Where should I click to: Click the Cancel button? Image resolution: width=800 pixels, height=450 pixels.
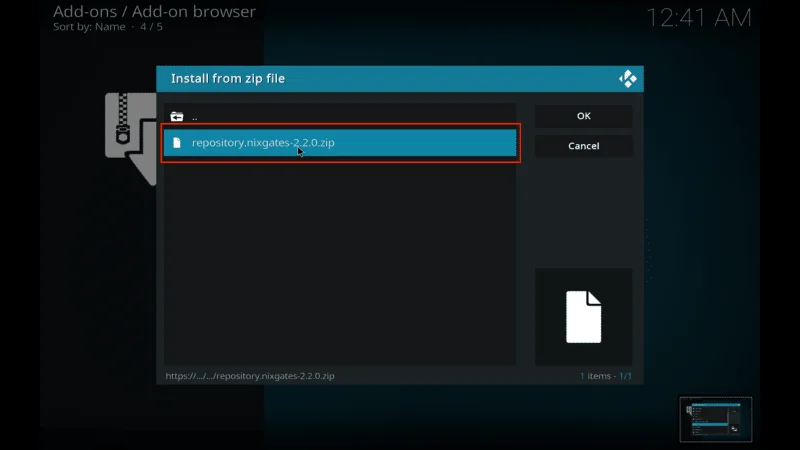click(584, 146)
